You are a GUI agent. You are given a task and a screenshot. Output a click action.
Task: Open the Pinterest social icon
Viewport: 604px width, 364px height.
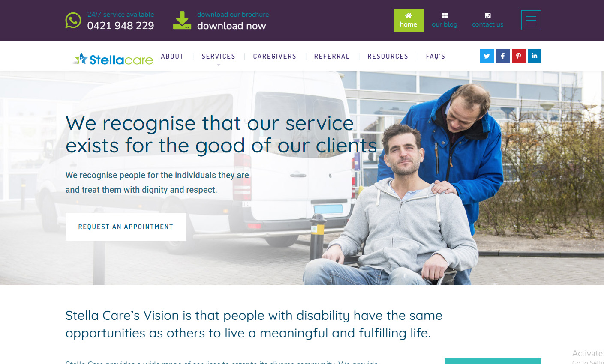tap(519, 56)
